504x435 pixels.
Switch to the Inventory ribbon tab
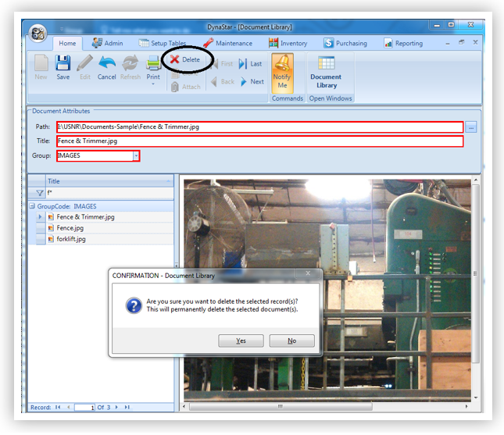pyautogui.click(x=288, y=44)
